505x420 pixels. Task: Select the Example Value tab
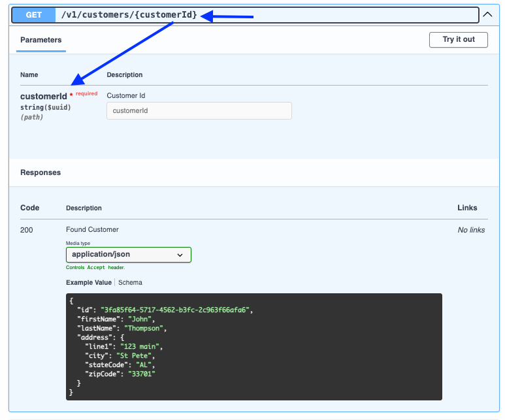(90, 283)
